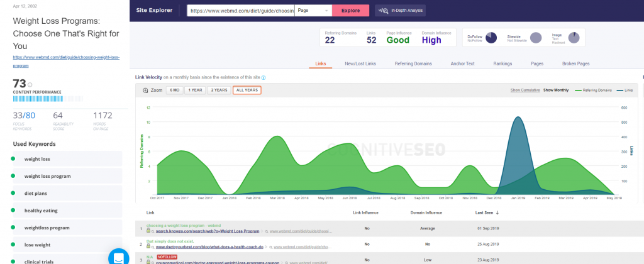
Task: Switch to the New/Lost Links tab
Action: tap(360, 63)
